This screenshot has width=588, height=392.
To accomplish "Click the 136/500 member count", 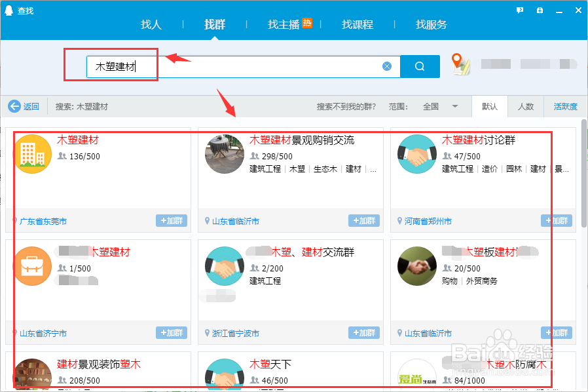I will point(84,156).
